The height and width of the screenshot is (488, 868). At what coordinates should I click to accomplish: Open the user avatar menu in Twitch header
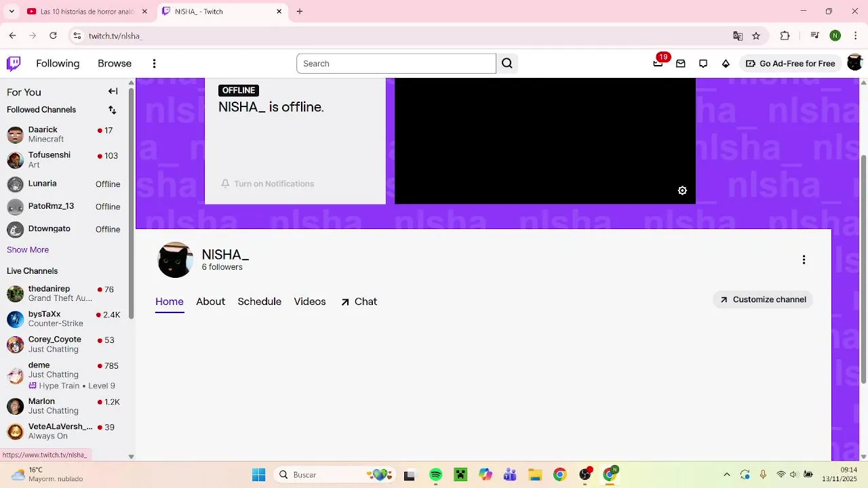(x=854, y=63)
